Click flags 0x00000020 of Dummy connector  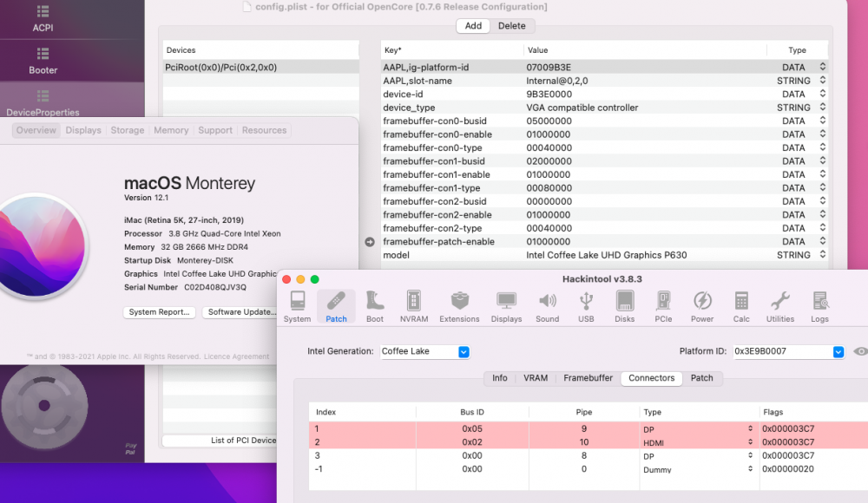pyautogui.click(x=788, y=468)
